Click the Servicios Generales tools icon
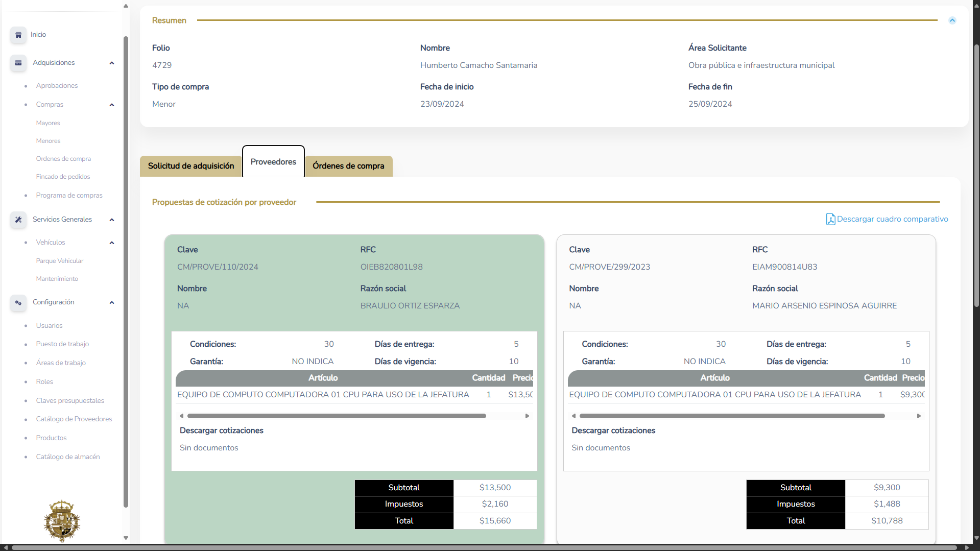This screenshot has width=980, height=551. 18,220
